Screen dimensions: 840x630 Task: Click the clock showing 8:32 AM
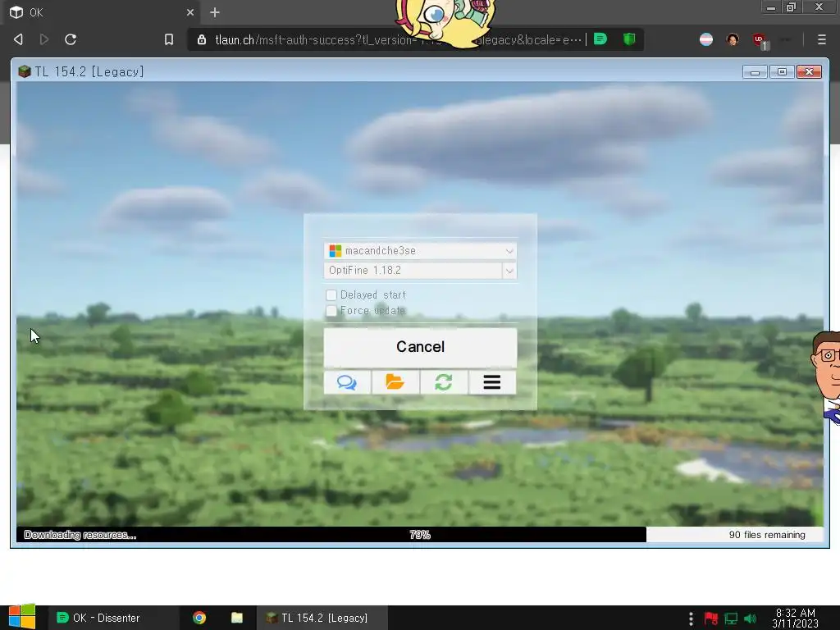pos(796,619)
